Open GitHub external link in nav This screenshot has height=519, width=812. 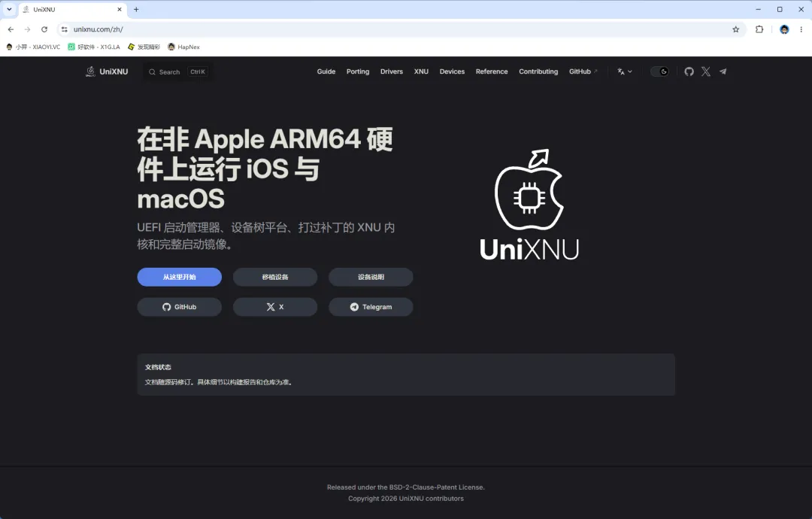[x=583, y=71]
